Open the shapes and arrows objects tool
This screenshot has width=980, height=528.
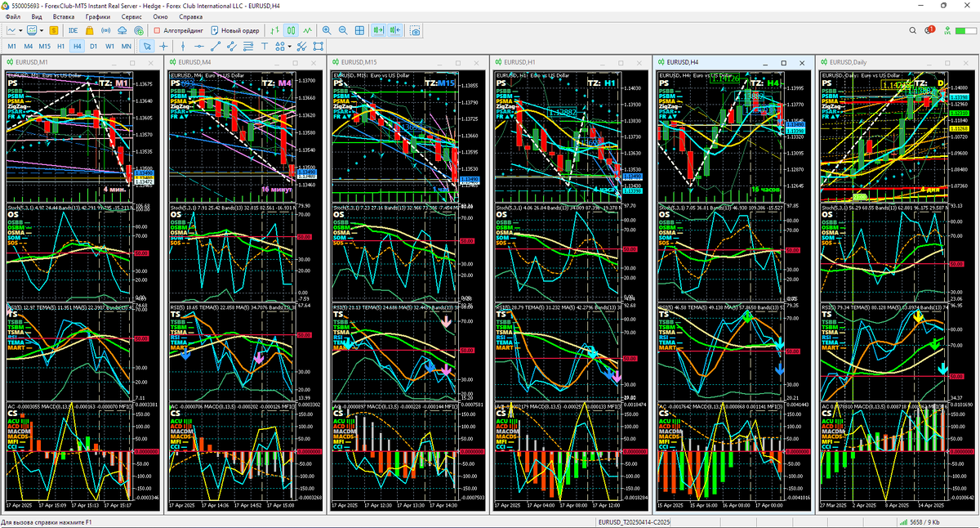pyautogui.click(x=279, y=47)
